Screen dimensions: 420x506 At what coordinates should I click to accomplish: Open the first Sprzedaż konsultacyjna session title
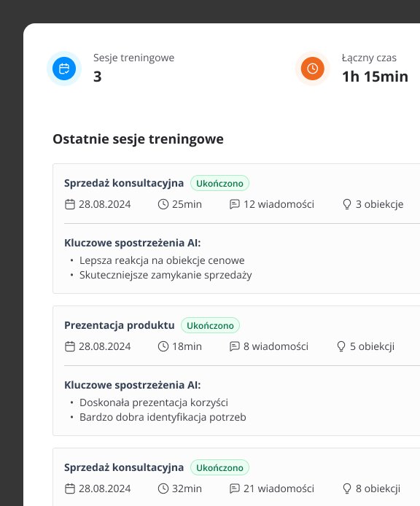click(x=124, y=183)
